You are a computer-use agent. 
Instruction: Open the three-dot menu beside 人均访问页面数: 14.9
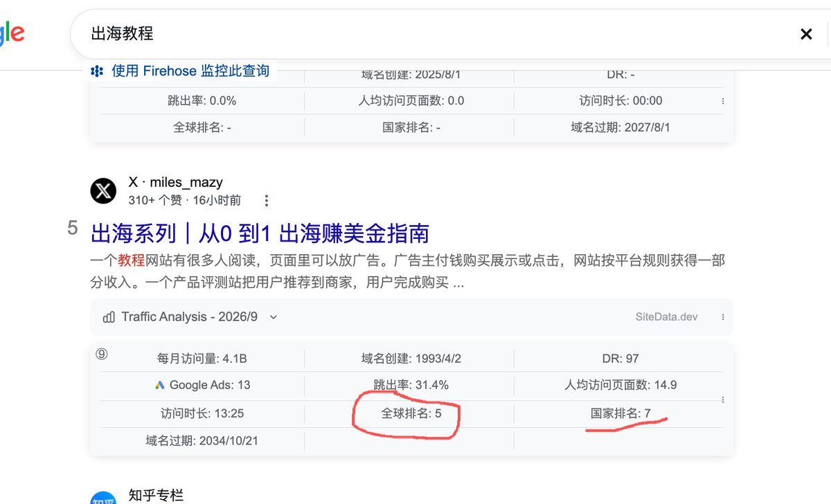(723, 399)
